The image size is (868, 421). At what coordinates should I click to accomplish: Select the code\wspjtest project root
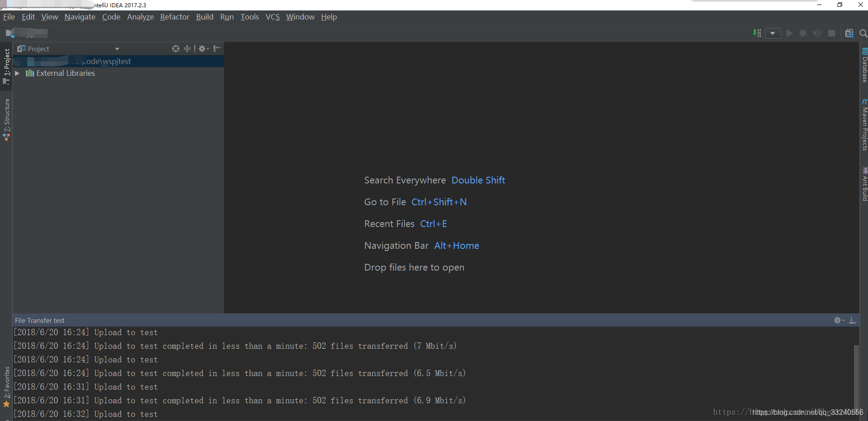click(118, 61)
